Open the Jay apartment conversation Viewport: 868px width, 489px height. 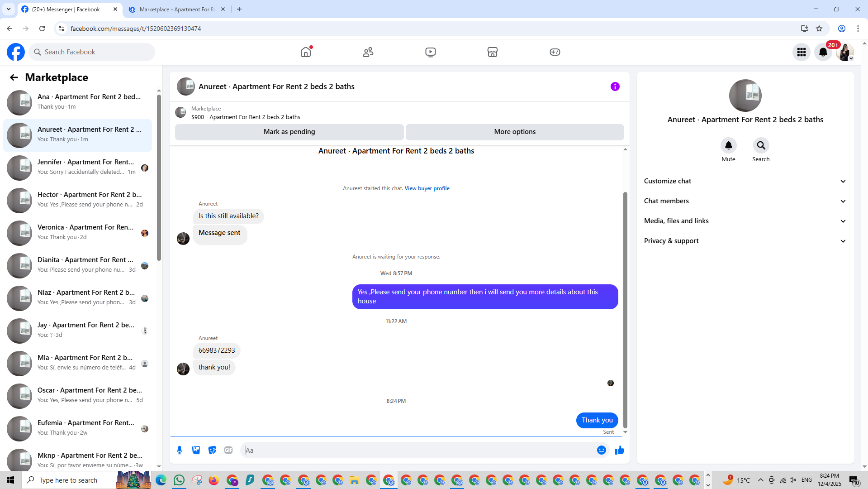[78, 330]
